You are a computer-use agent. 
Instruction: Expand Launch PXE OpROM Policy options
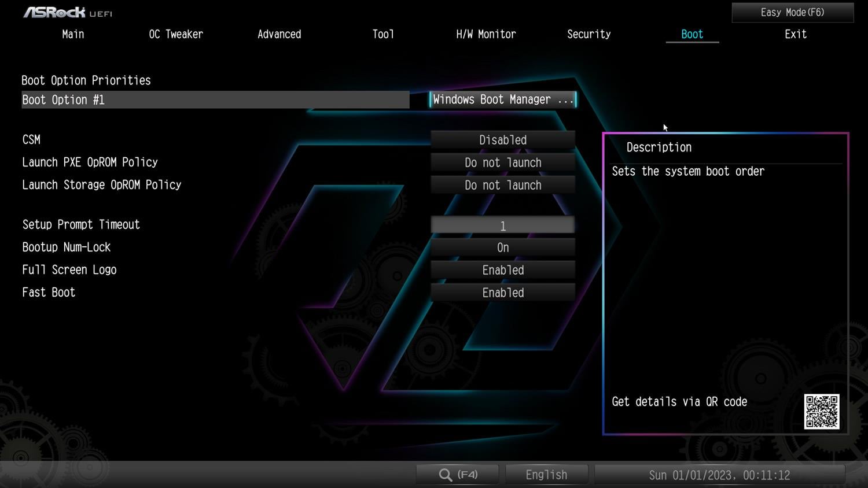point(502,162)
